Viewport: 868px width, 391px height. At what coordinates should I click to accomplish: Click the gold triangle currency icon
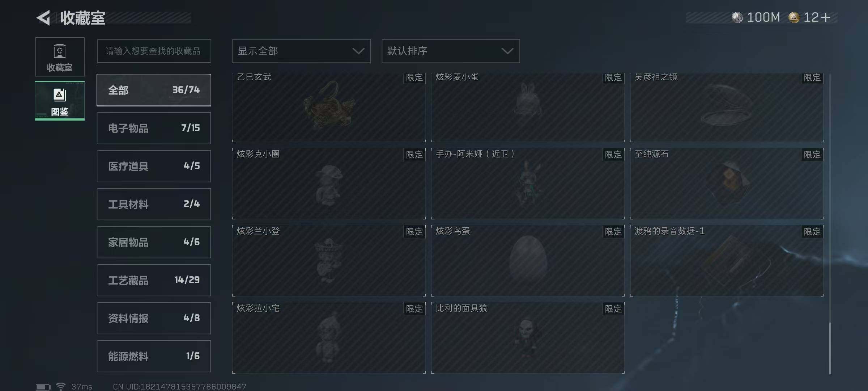pos(794,17)
